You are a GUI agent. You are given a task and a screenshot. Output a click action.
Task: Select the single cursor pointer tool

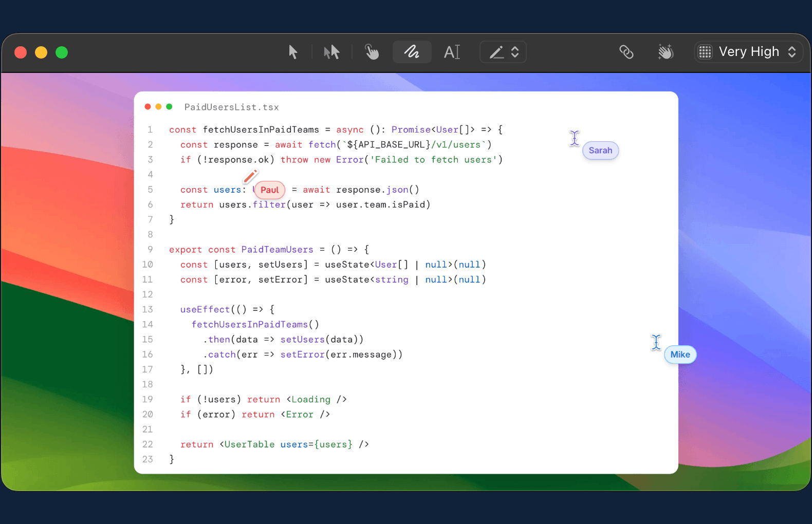(x=293, y=52)
